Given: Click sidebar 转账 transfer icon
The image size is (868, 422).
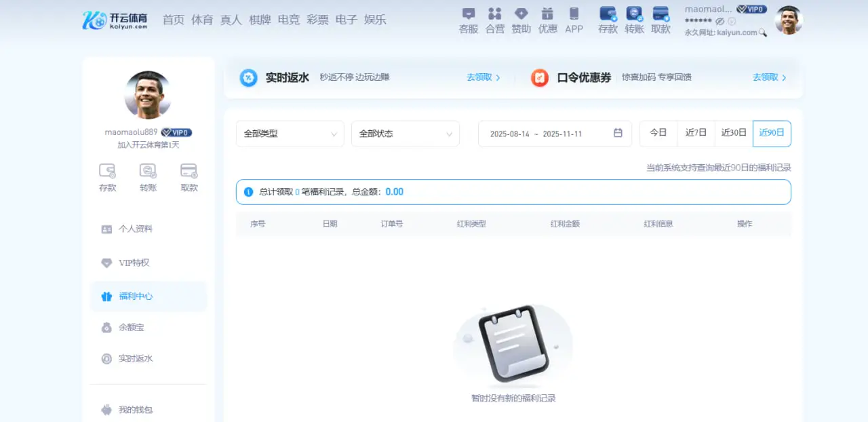Looking at the screenshot, I should point(148,171).
